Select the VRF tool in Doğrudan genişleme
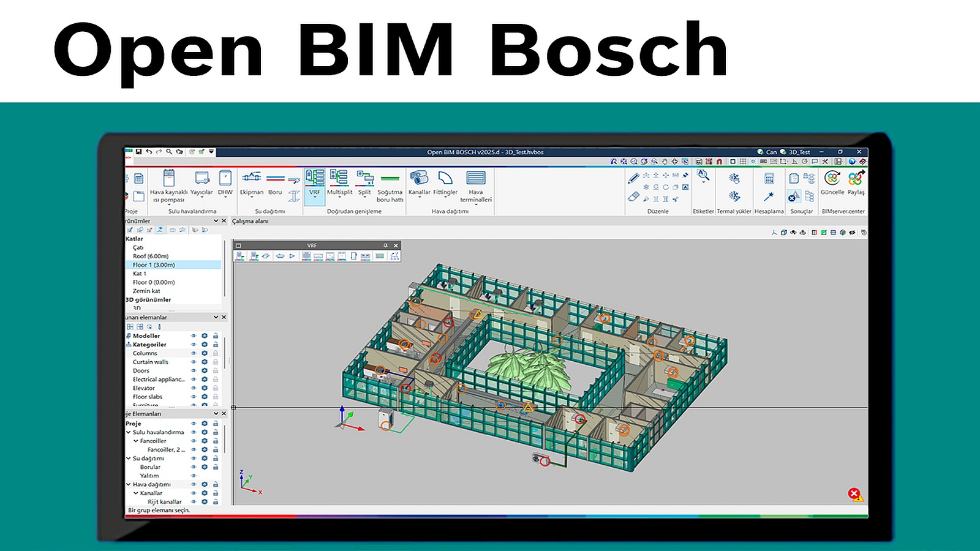This screenshot has height=551, width=980. click(315, 179)
